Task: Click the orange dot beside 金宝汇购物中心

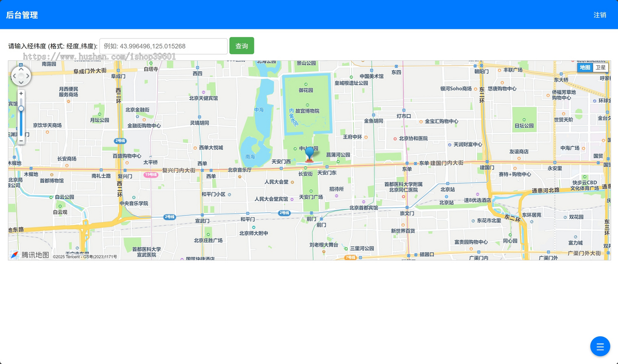Action: pos(420,122)
